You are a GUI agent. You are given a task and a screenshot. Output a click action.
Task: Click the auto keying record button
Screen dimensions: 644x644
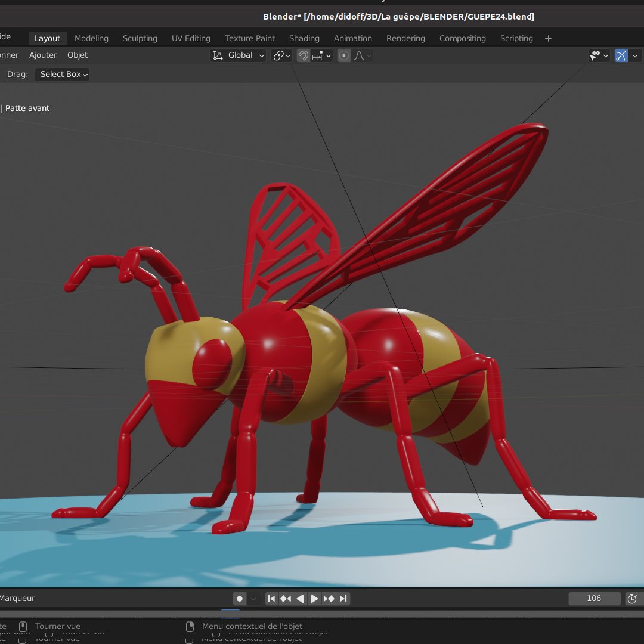240,599
